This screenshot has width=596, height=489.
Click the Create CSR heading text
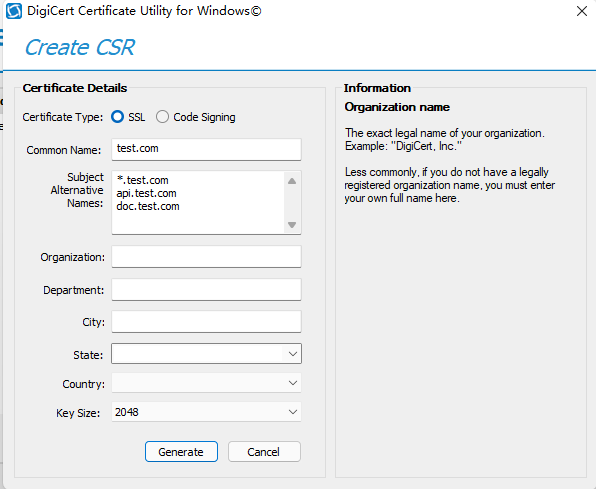pos(79,48)
